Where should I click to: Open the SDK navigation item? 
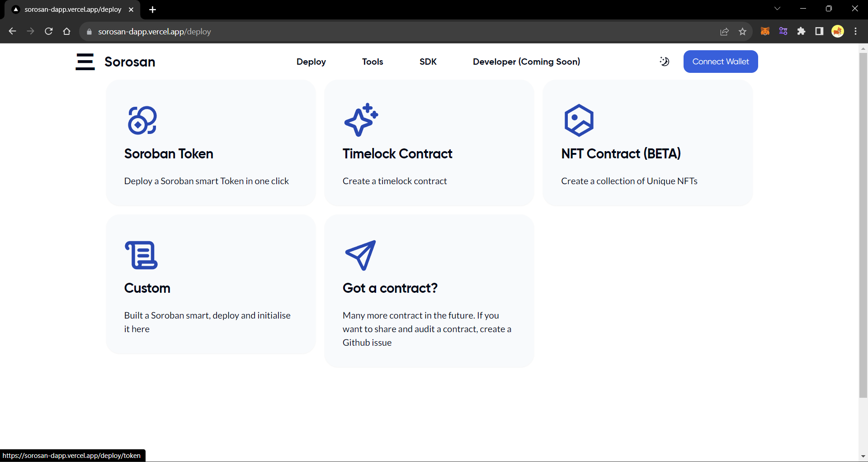coord(428,62)
